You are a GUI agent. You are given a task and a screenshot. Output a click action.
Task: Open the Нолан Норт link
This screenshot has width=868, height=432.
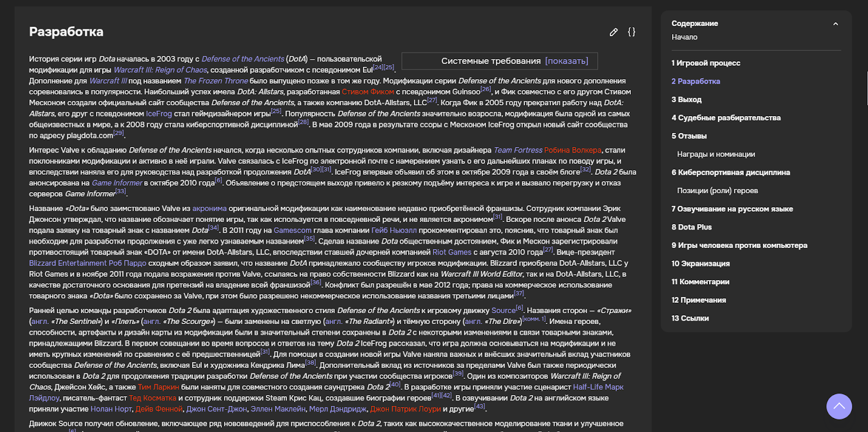tap(111, 409)
